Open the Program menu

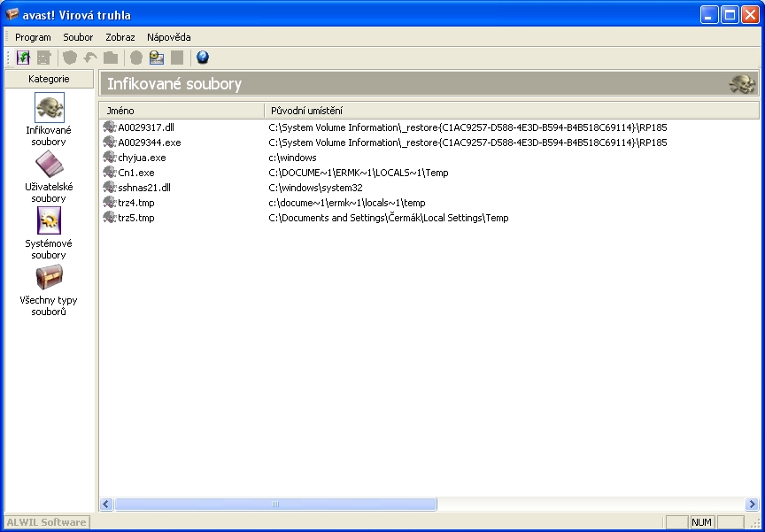click(x=33, y=37)
